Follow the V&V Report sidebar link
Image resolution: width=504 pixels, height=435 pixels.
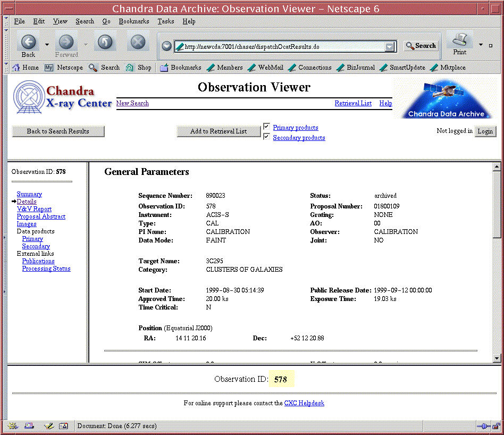click(34, 209)
